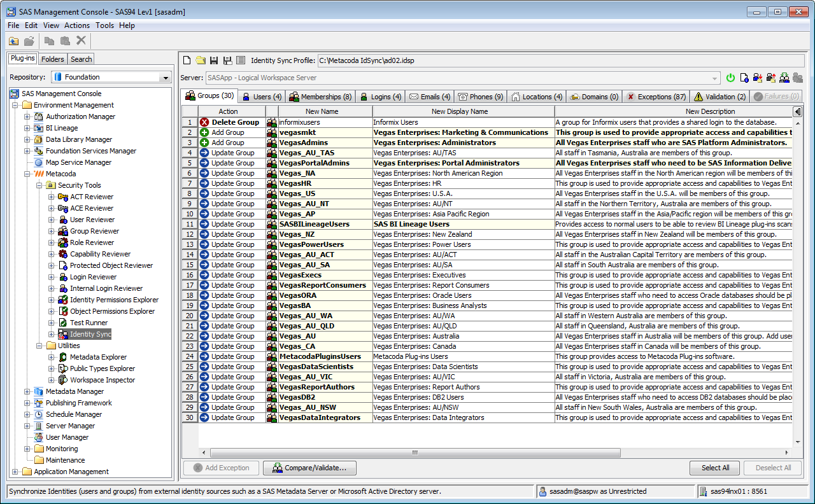Viewport: 815px width, 504px height.
Task: Click the Select All button
Action: point(715,468)
